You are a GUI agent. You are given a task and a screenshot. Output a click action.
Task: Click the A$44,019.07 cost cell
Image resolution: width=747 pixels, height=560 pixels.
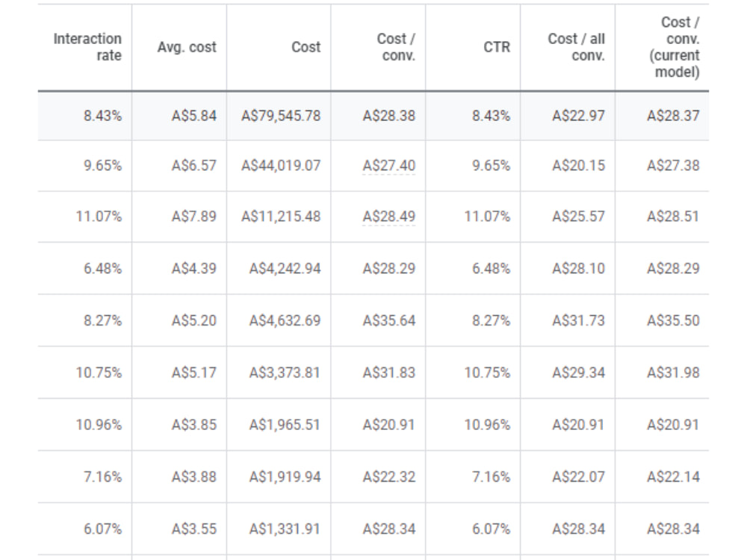(281, 166)
